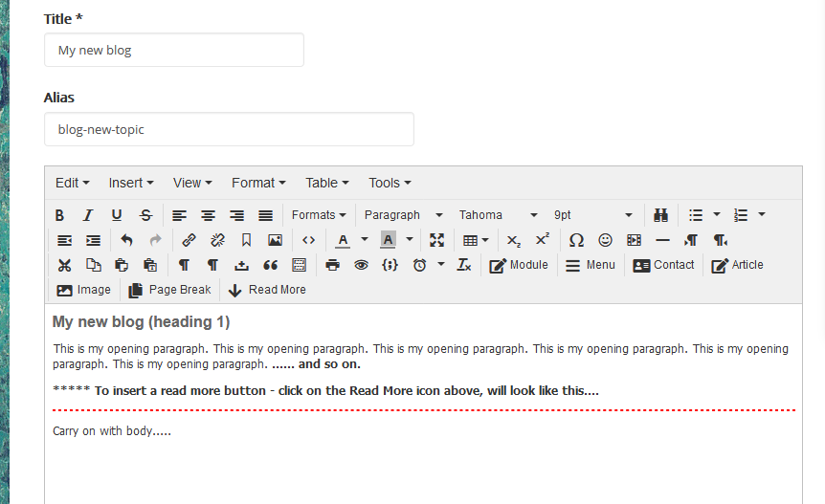Click the print icon

(332, 265)
